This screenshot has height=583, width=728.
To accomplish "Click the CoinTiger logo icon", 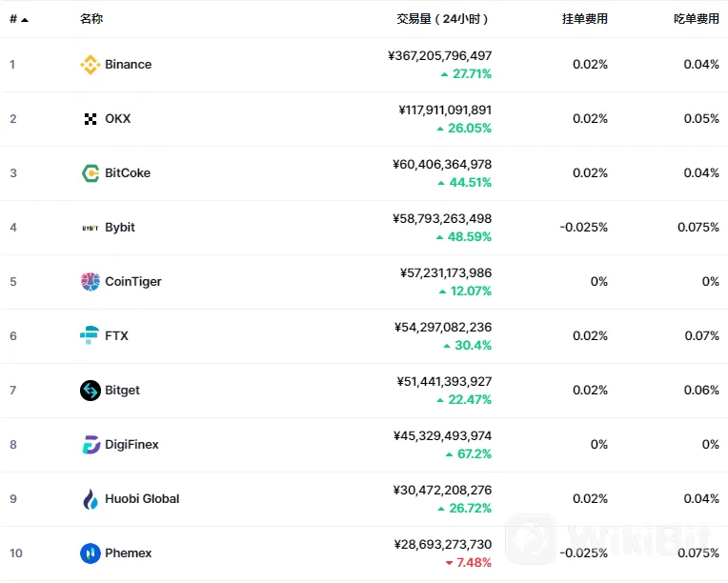I will (x=91, y=282).
